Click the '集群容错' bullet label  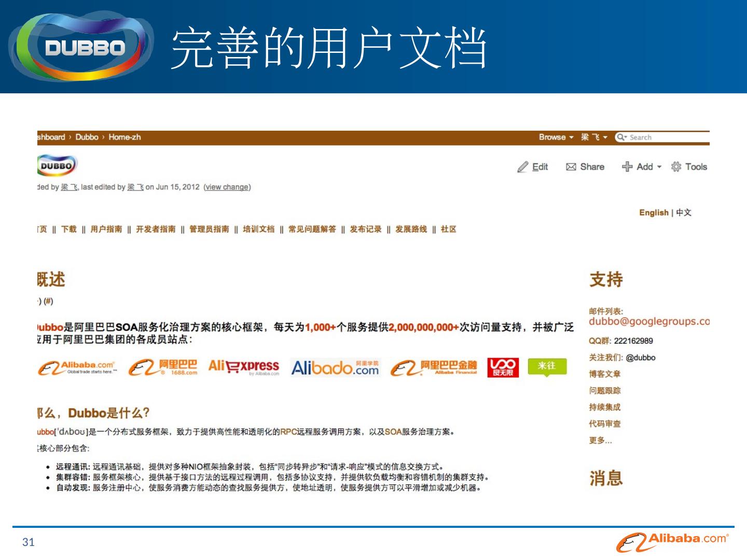tap(73, 477)
